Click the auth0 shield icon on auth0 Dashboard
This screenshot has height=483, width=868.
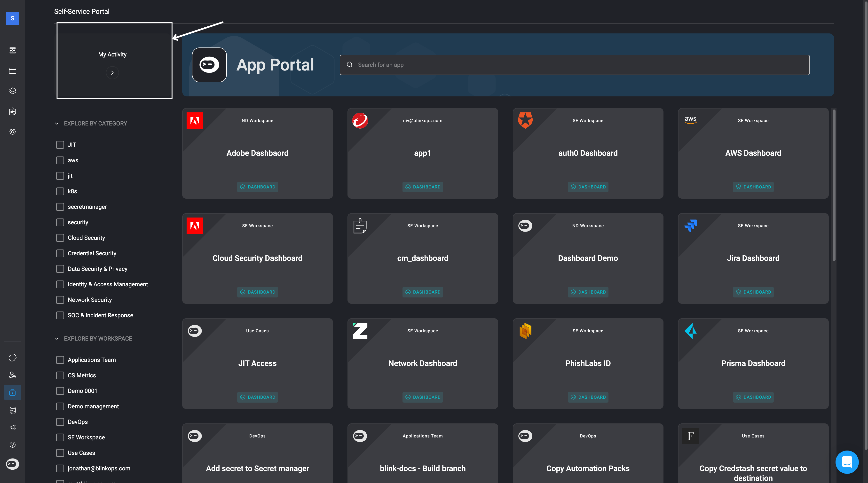(525, 120)
